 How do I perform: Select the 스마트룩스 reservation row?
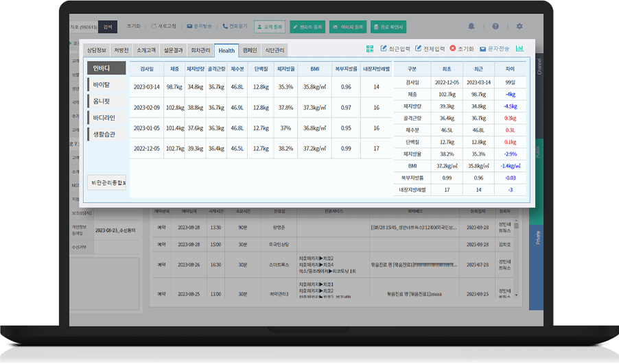[x=334, y=265]
